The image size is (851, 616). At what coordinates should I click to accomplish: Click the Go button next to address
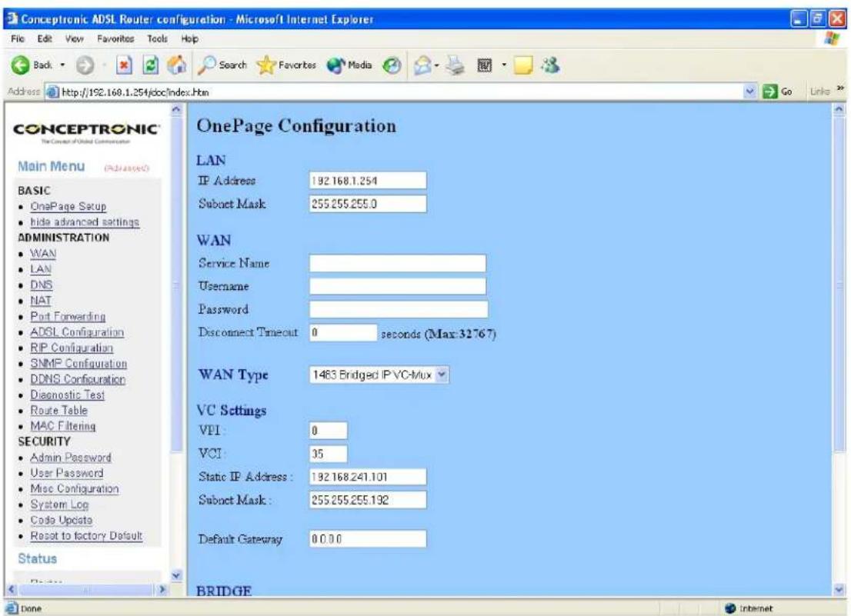coord(777,92)
